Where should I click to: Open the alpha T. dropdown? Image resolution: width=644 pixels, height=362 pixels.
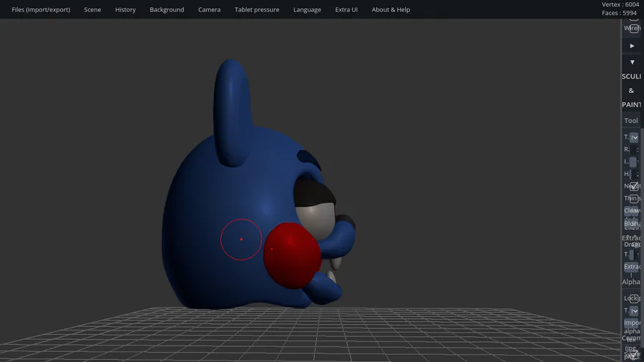pyautogui.click(x=634, y=310)
